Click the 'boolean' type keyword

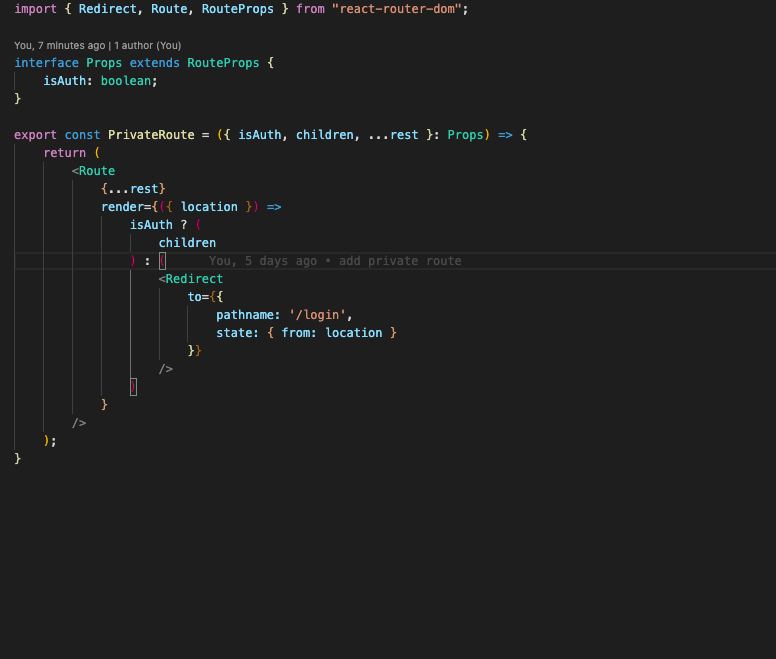(126, 81)
